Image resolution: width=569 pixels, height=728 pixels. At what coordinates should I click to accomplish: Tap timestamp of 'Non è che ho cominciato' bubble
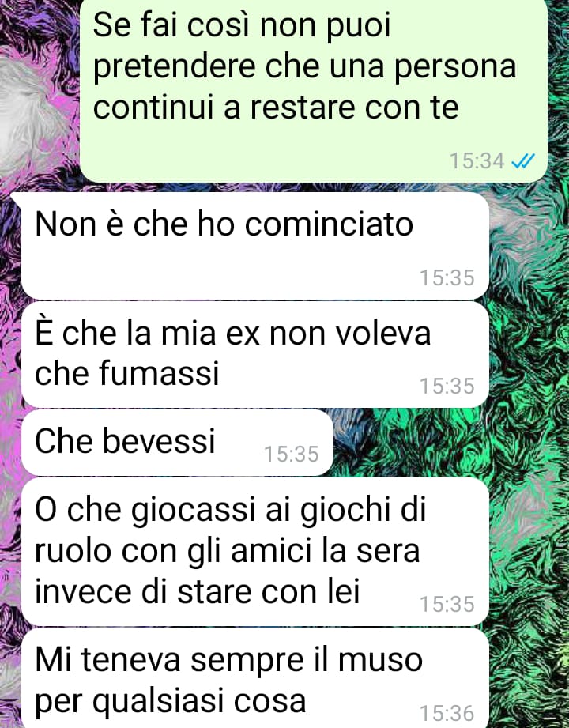[x=447, y=277]
